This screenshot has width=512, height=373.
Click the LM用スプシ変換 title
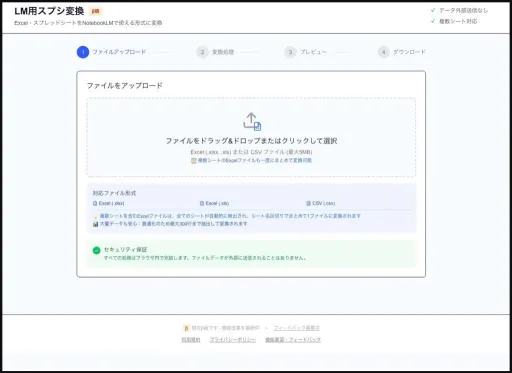click(x=49, y=11)
